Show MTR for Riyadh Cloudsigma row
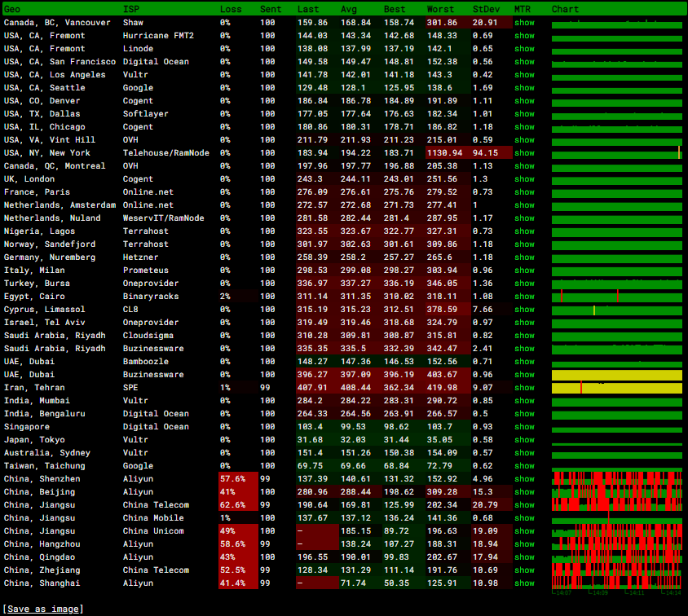Viewport: 688px width, 616px height. coord(524,336)
